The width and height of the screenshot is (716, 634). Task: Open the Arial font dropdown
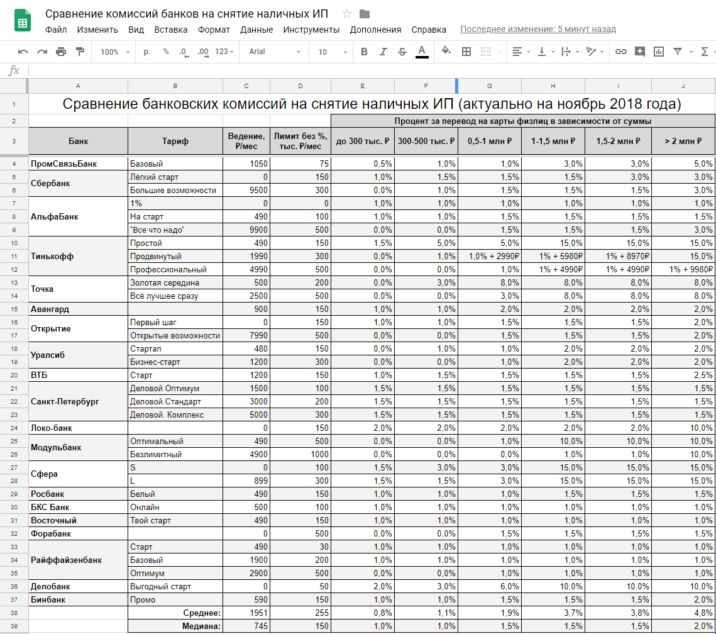(274, 52)
